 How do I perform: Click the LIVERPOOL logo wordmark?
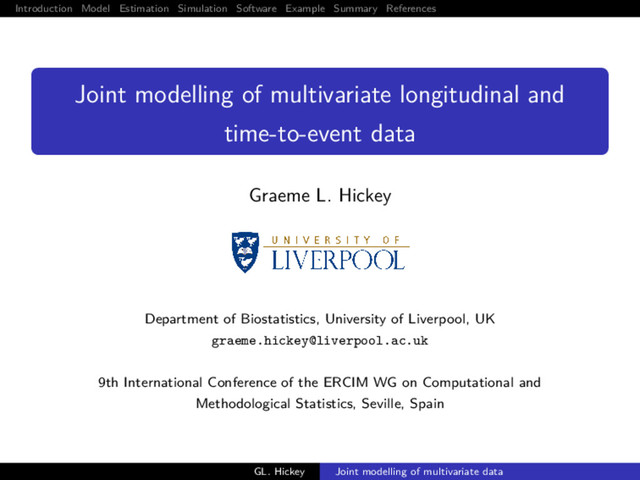click(338, 260)
